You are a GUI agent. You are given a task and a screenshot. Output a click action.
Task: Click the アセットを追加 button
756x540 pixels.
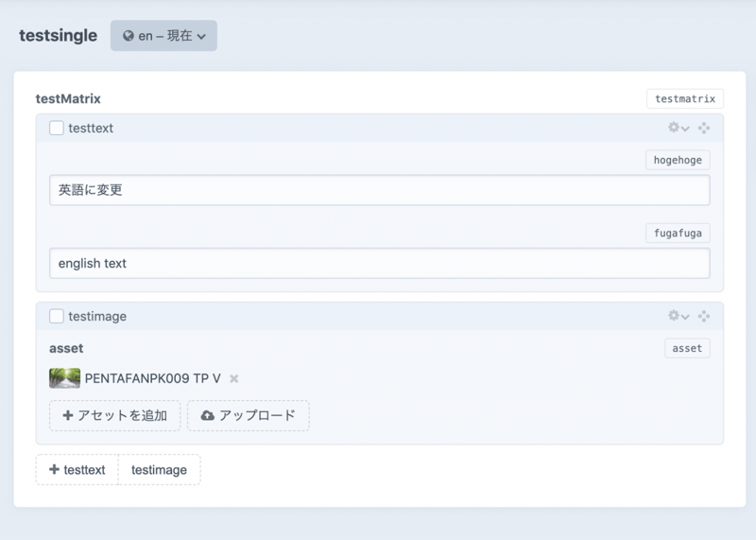(114, 415)
